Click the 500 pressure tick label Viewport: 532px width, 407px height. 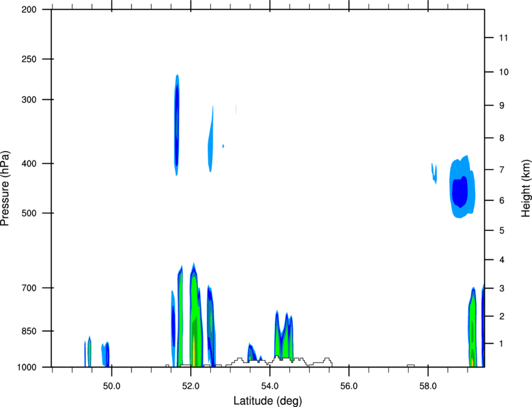coord(29,213)
